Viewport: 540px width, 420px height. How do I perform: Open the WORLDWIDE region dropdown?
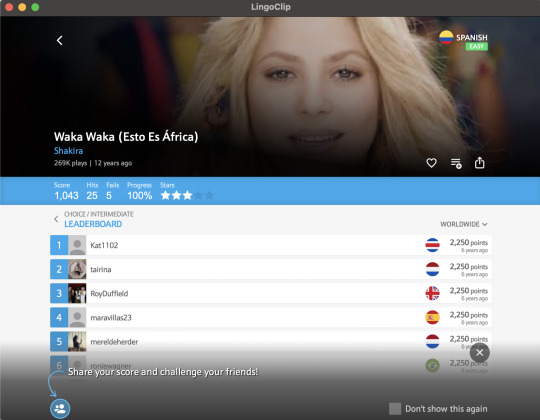pyautogui.click(x=464, y=224)
